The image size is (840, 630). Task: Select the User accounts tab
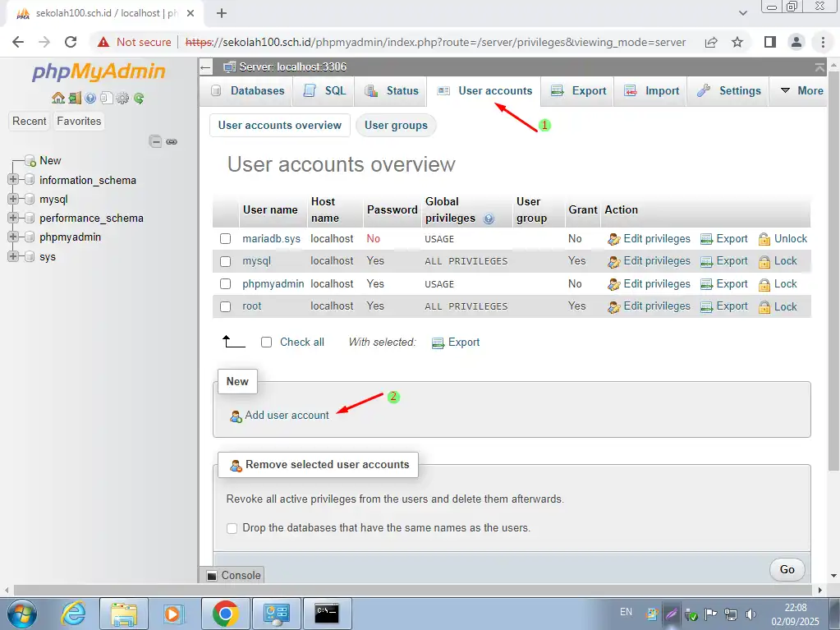click(484, 90)
